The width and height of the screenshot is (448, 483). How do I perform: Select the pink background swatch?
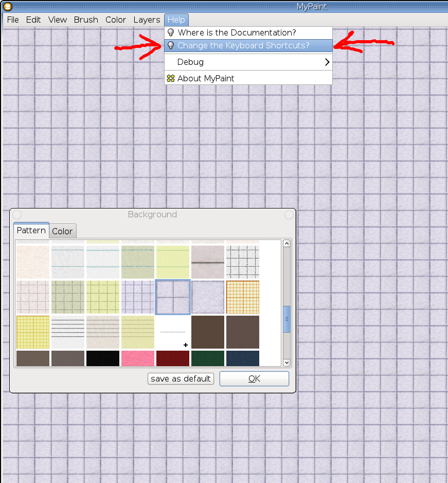[x=138, y=358]
